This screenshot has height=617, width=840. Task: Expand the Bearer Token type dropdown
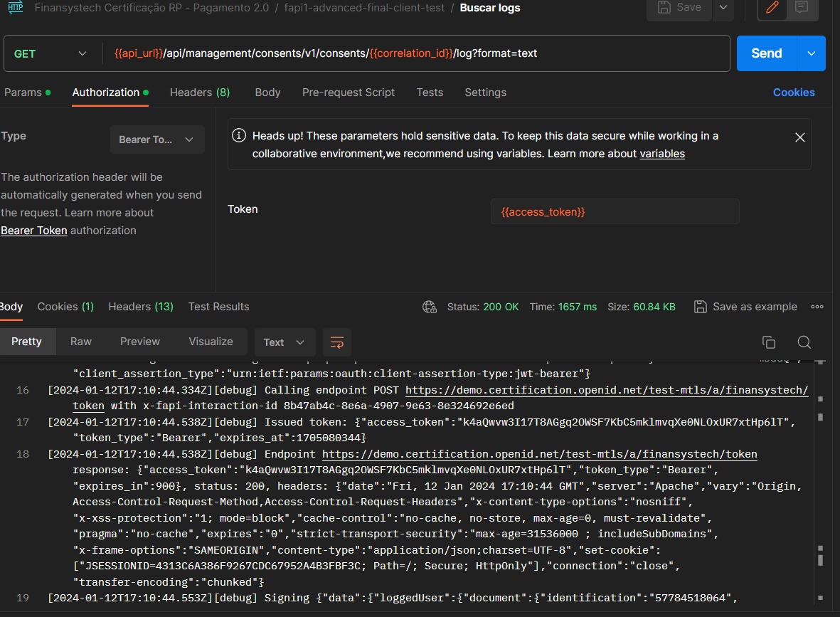click(157, 139)
